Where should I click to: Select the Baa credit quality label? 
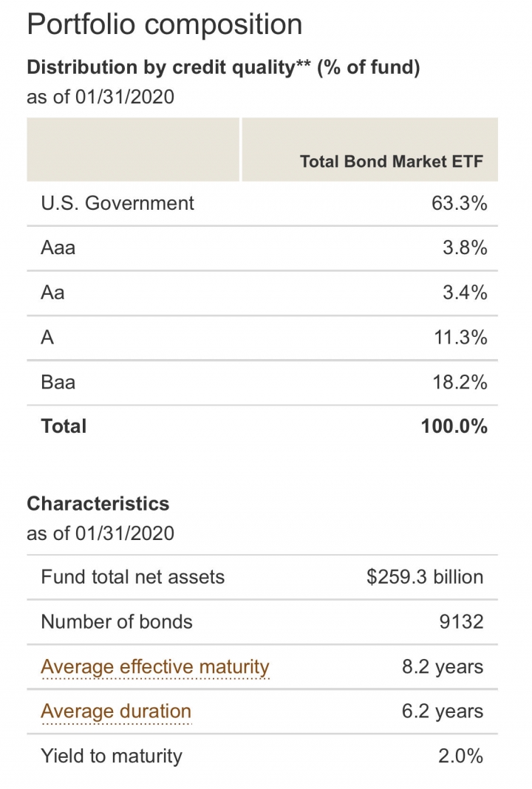point(58,382)
